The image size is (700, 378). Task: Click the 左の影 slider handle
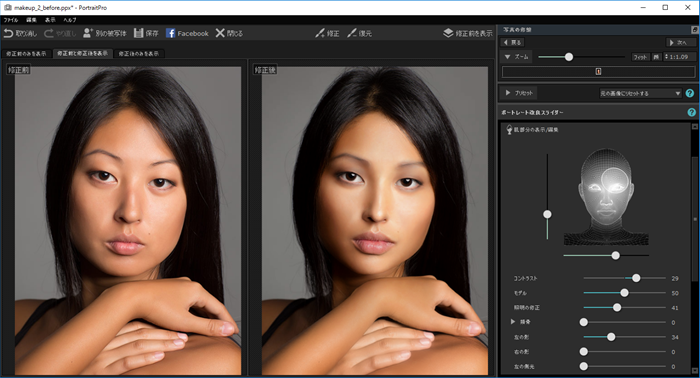[611, 337]
